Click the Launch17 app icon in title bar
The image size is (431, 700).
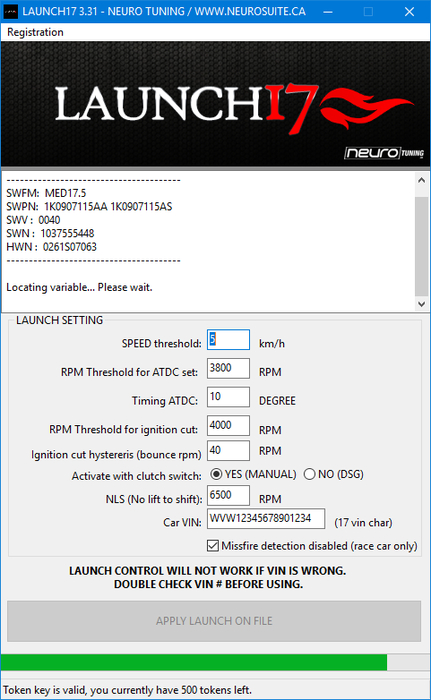(10, 11)
